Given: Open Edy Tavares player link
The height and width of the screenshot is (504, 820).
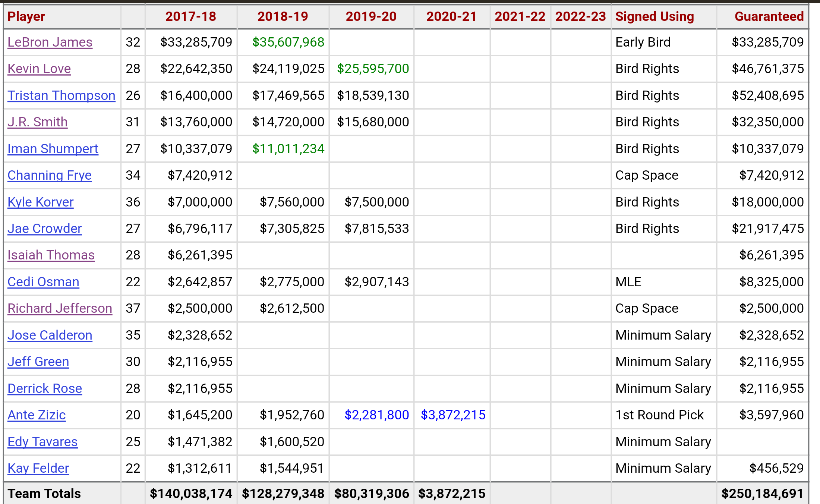Looking at the screenshot, I should (x=42, y=442).
